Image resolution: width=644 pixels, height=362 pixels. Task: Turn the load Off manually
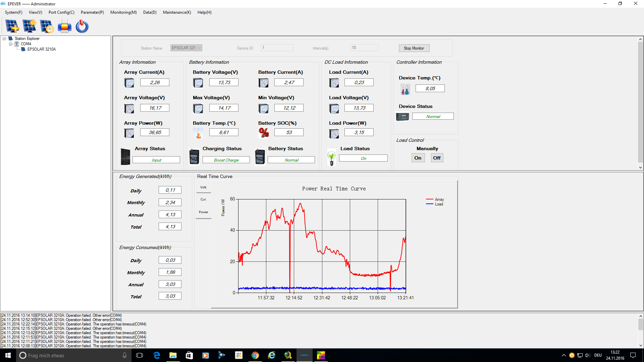click(437, 158)
